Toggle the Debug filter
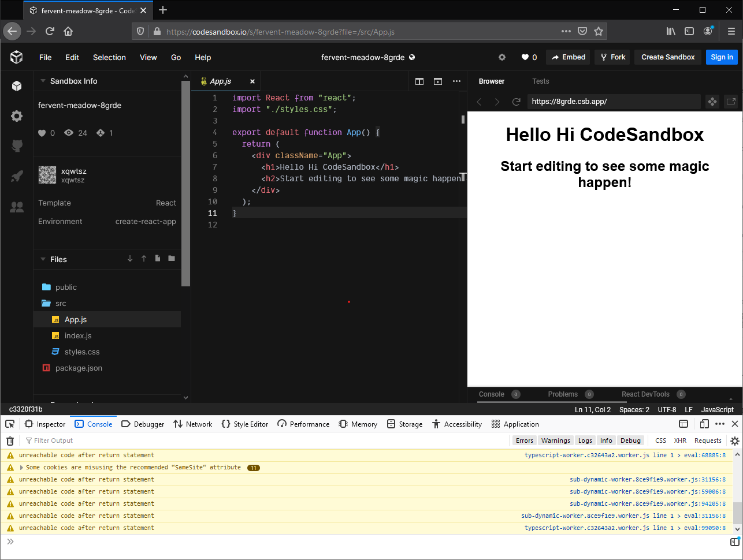The height and width of the screenshot is (560, 743). pos(630,440)
